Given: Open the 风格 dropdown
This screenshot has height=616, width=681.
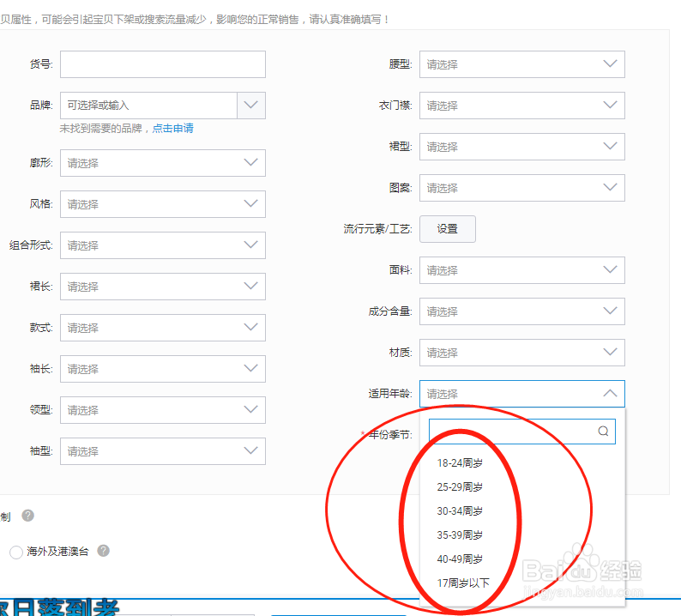Looking at the screenshot, I should [x=162, y=204].
